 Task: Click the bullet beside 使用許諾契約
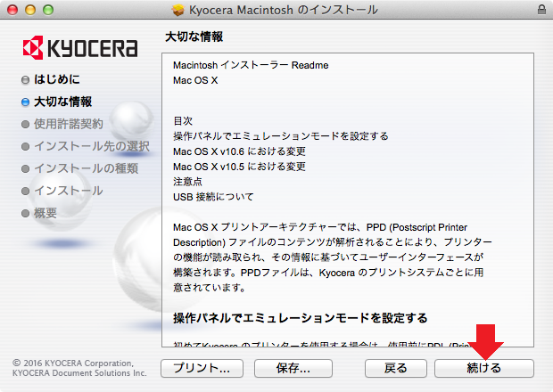(x=25, y=125)
